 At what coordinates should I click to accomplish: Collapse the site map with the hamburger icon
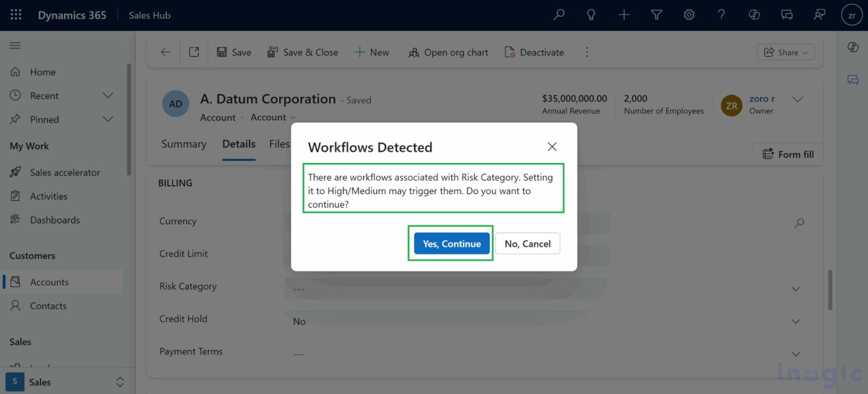click(x=15, y=45)
